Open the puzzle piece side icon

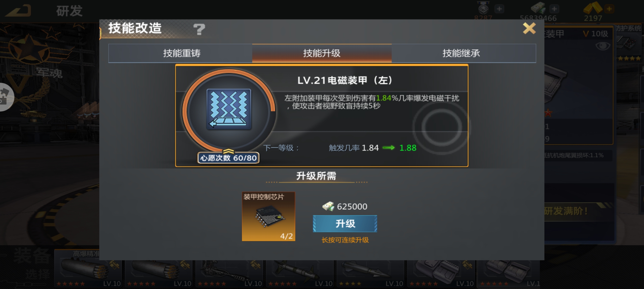click(x=5, y=97)
